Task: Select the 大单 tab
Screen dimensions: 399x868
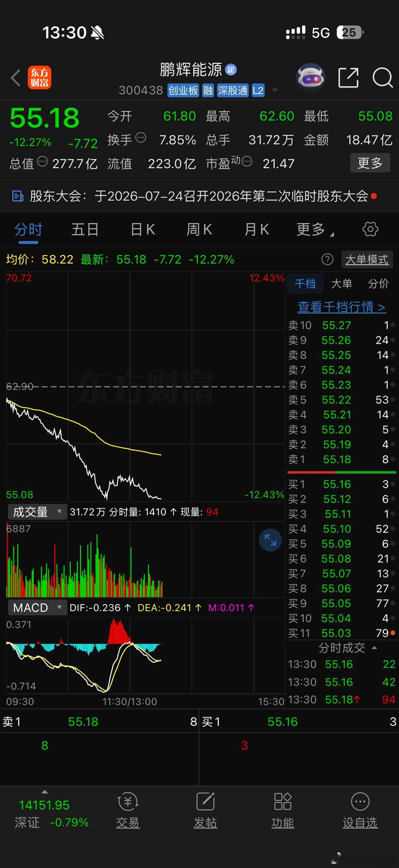Action: pos(342,284)
